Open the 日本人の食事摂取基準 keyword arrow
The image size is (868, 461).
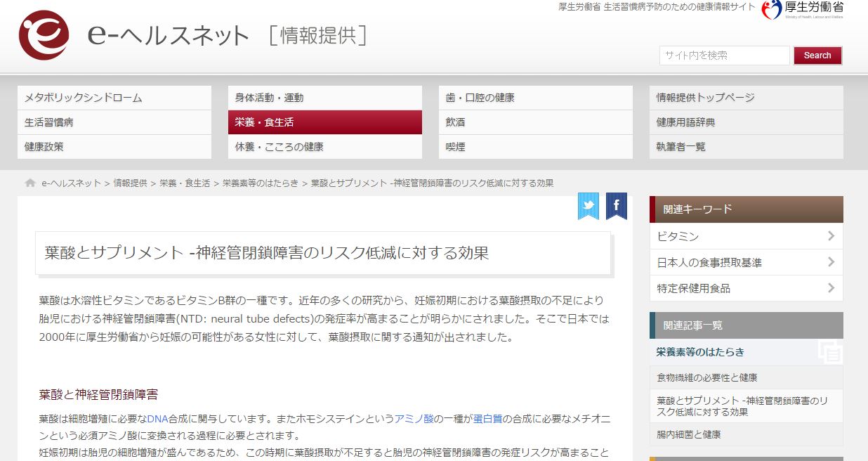831,262
